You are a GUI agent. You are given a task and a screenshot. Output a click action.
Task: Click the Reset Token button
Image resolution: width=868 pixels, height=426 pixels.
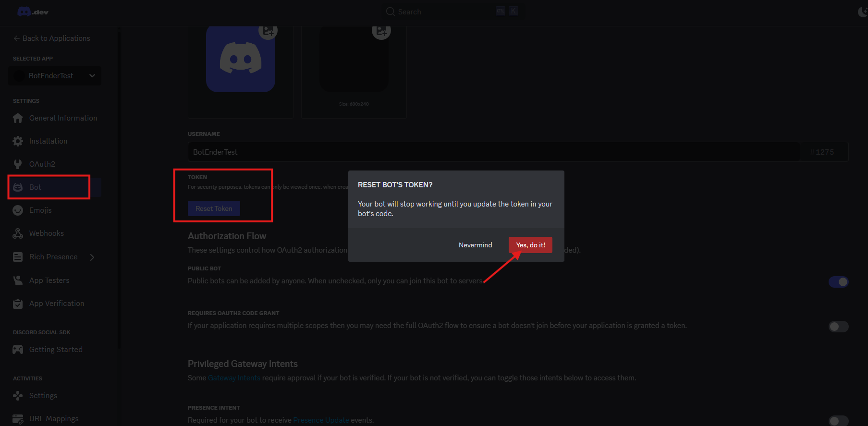coord(214,208)
